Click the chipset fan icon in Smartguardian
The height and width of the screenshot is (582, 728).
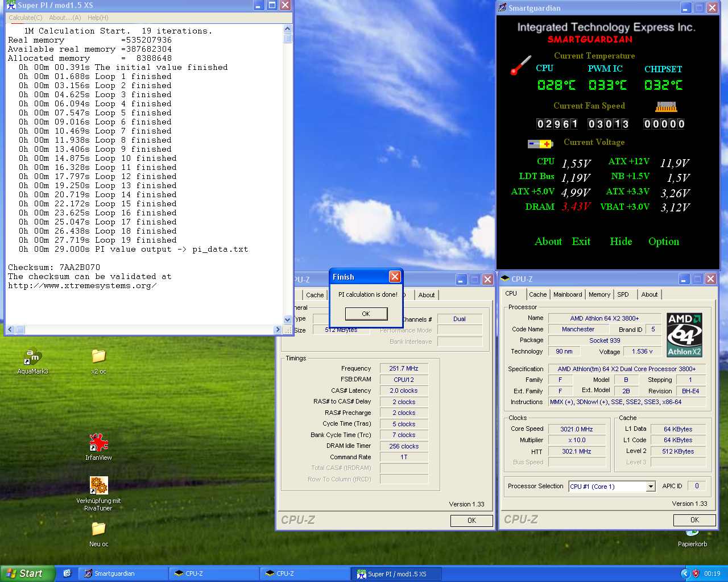tap(666, 107)
